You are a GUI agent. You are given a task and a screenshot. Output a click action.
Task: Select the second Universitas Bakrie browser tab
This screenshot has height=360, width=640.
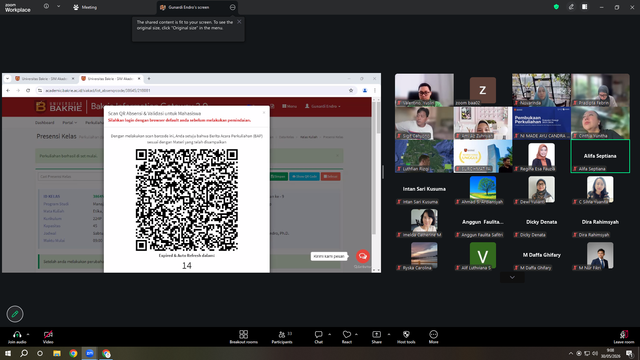point(111,78)
